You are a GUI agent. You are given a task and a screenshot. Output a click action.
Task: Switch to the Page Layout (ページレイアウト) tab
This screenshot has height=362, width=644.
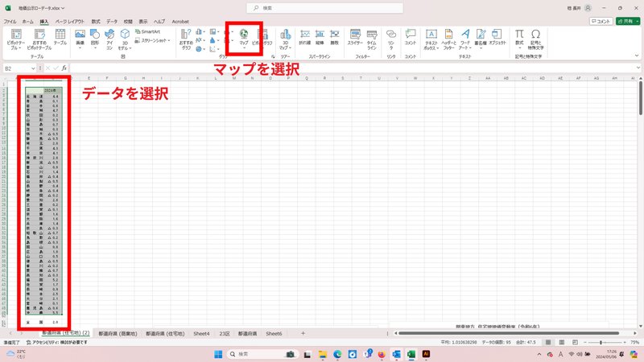[x=69, y=22]
